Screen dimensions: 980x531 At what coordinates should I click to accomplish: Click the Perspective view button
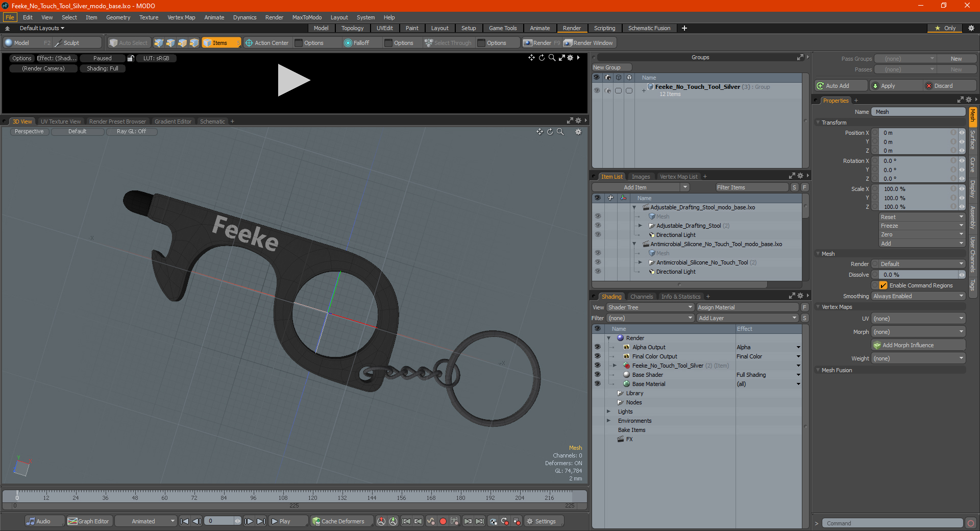pyautogui.click(x=30, y=131)
